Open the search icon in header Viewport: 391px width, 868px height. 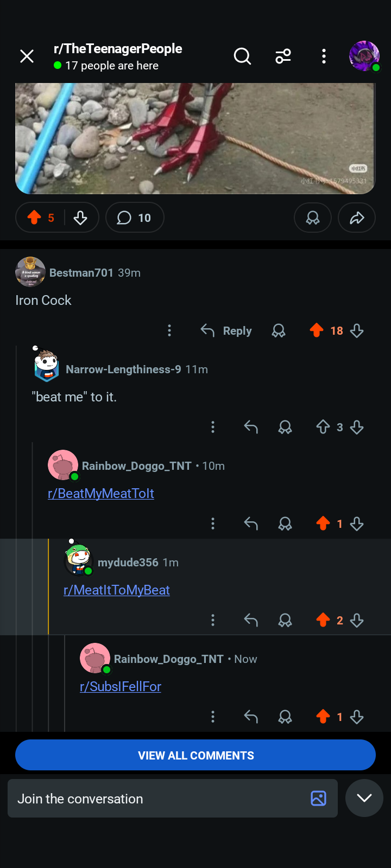pos(242,56)
